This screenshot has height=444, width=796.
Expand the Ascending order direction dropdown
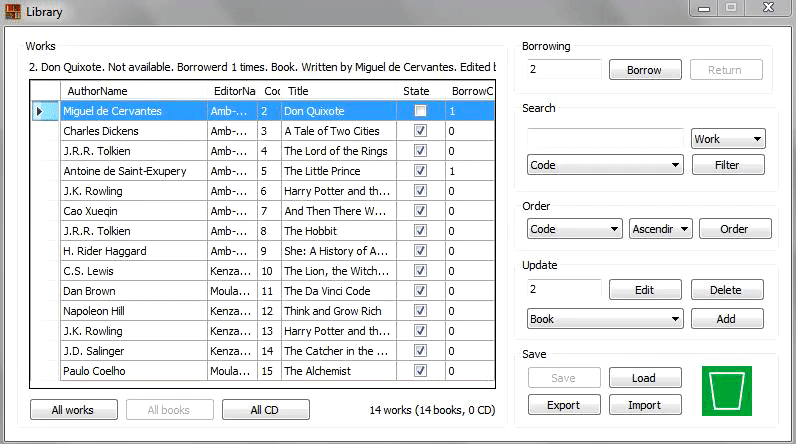pos(660,229)
